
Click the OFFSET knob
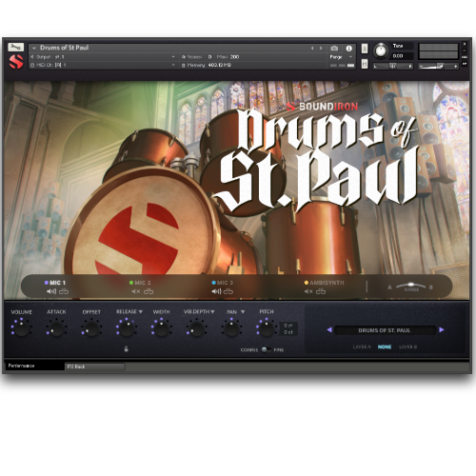tap(91, 328)
